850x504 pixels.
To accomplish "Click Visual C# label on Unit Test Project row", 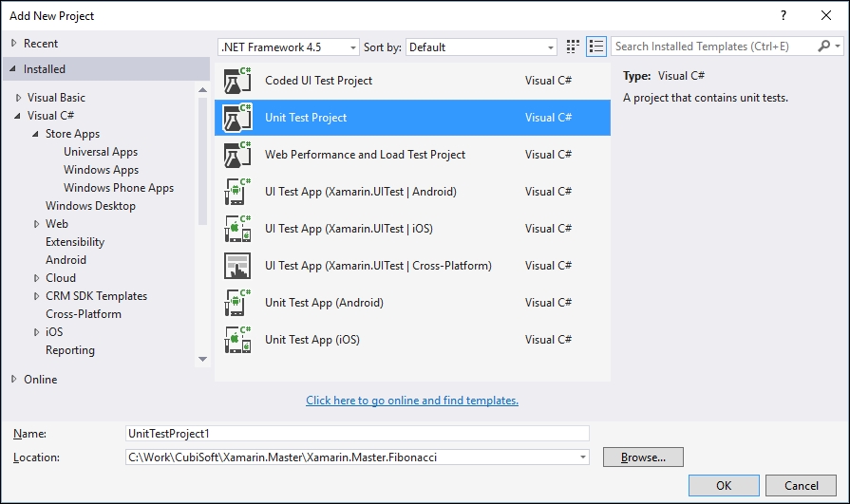I will click(x=548, y=118).
